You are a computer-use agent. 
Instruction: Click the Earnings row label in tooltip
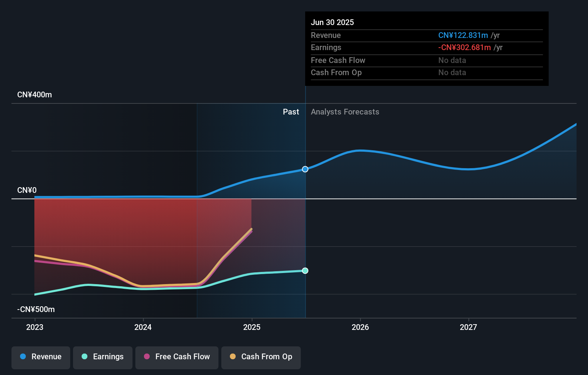coord(326,48)
